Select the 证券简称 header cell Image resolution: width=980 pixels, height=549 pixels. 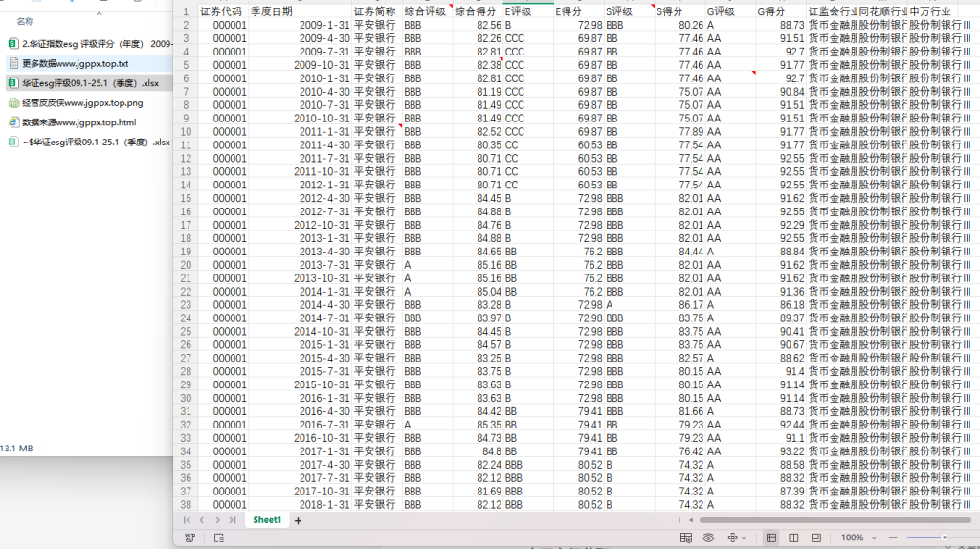(377, 11)
